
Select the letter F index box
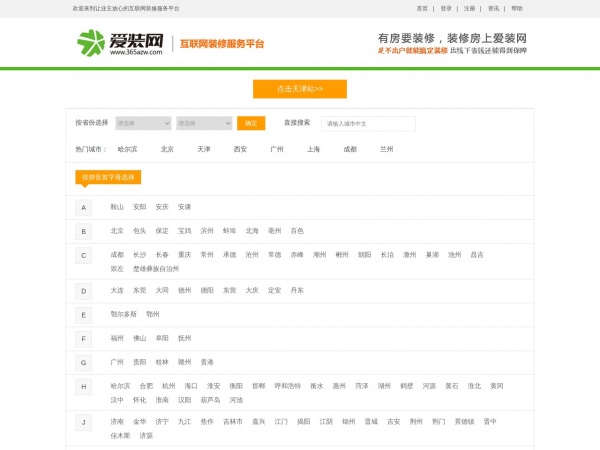tap(84, 338)
